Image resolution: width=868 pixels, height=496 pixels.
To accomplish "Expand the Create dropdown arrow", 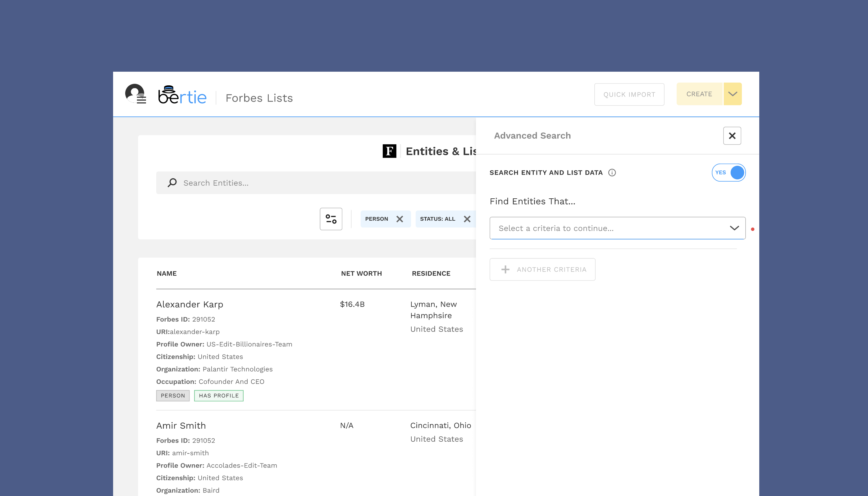I will (732, 94).
